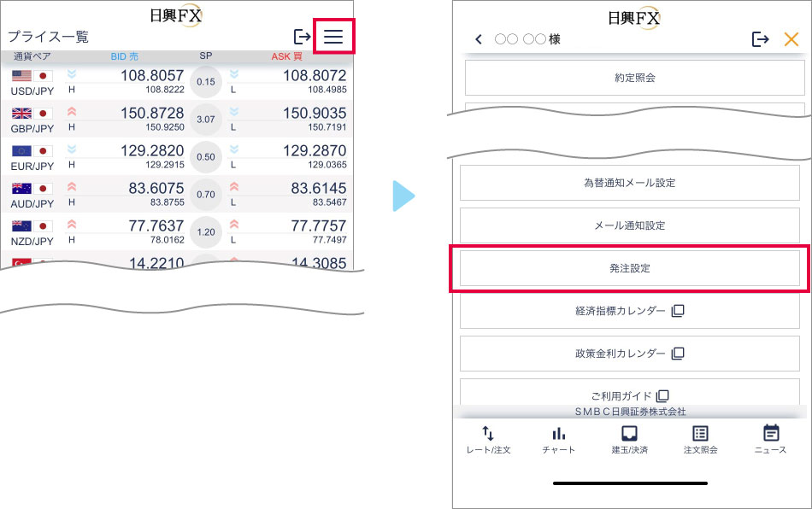
Task: Open 経済指標カレンダー external link
Action: pyautogui.click(x=630, y=311)
